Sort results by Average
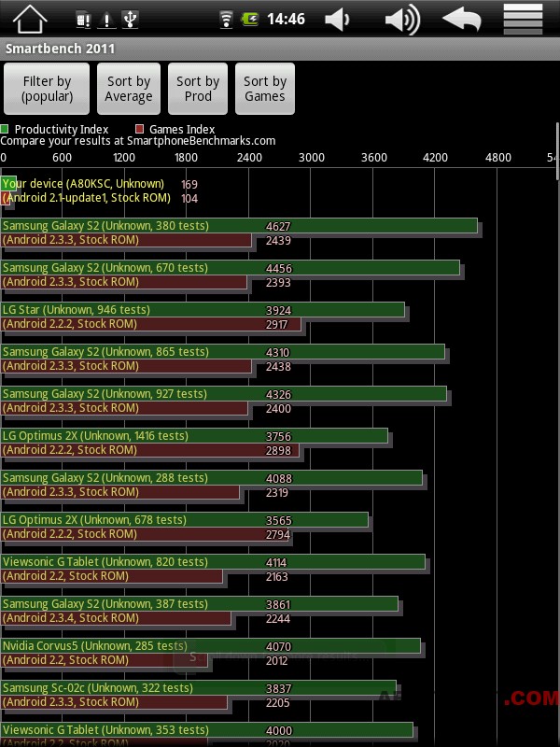Image resolution: width=560 pixels, height=747 pixels. click(129, 89)
